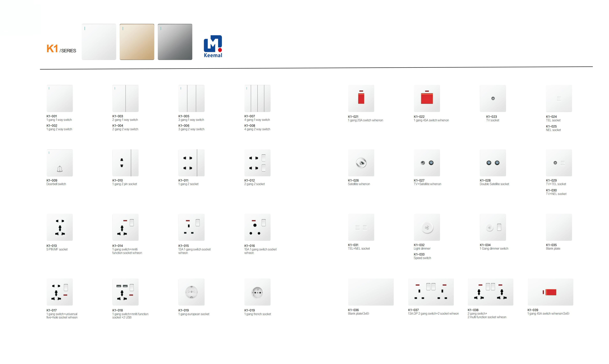Open the K1-027 TV+Satellite socket image
The width and height of the screenshot is (609, 364).
[x=427, y=163]
